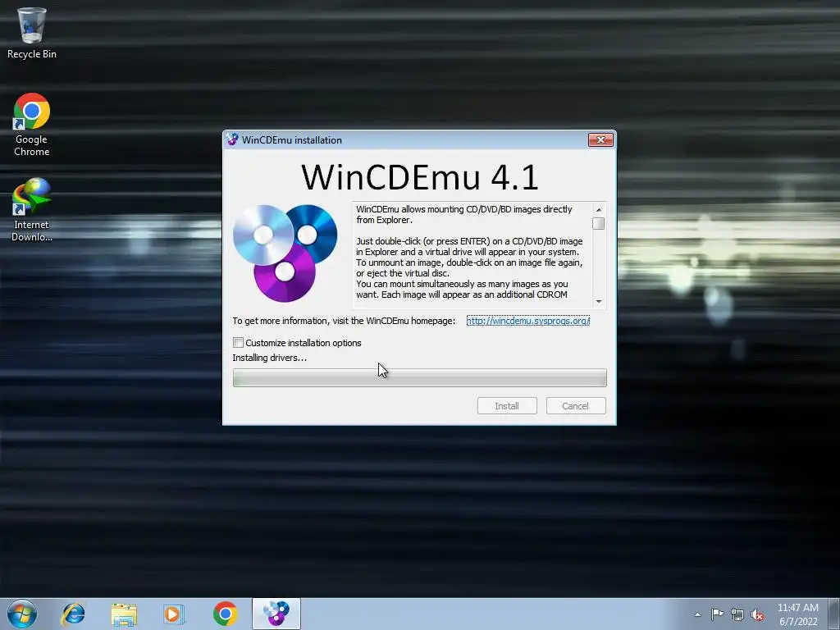Open Action Center flag tray icon
The image size is (840, 630).
[x=717, y=614]
